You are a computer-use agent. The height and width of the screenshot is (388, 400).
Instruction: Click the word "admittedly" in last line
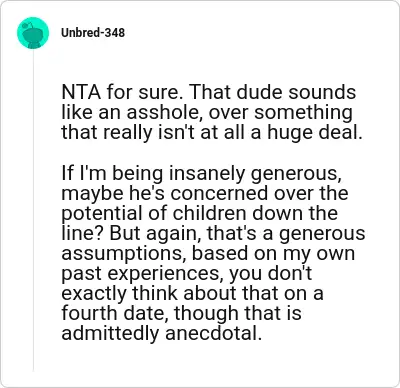pyautogui.click(x=110, y=333)
